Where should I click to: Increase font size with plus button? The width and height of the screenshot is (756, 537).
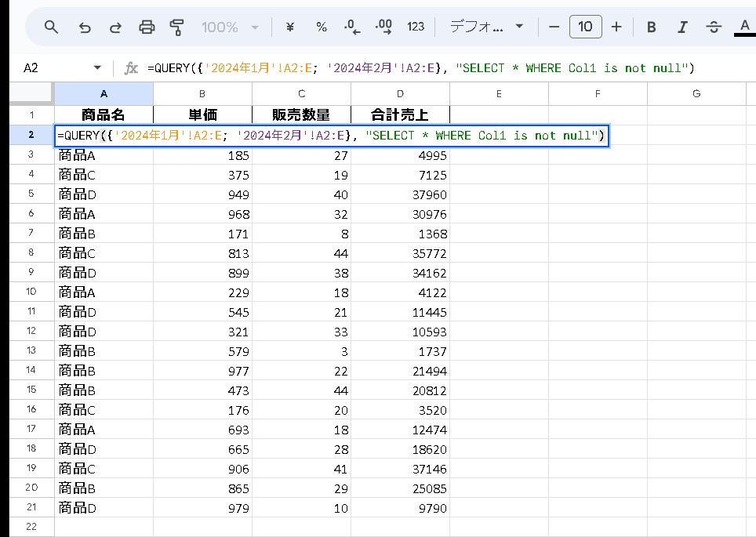coord(616,27)
